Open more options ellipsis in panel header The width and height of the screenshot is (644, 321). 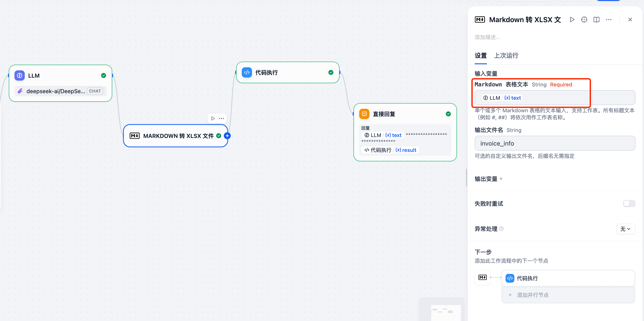pos(609,20)
